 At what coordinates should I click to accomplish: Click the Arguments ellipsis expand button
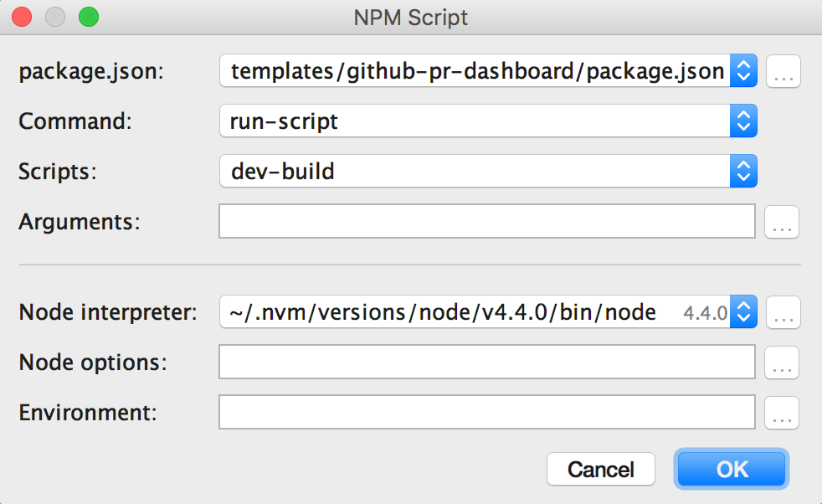pyautogui.click(x=782, y=222)
